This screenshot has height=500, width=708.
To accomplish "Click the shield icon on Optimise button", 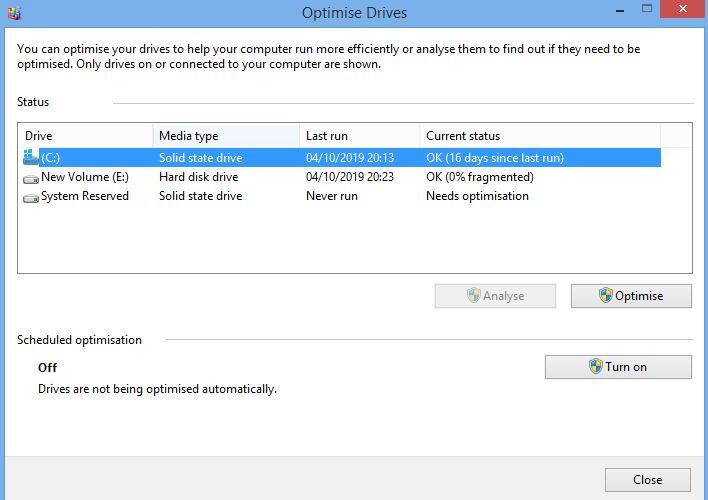I will 605,296.
